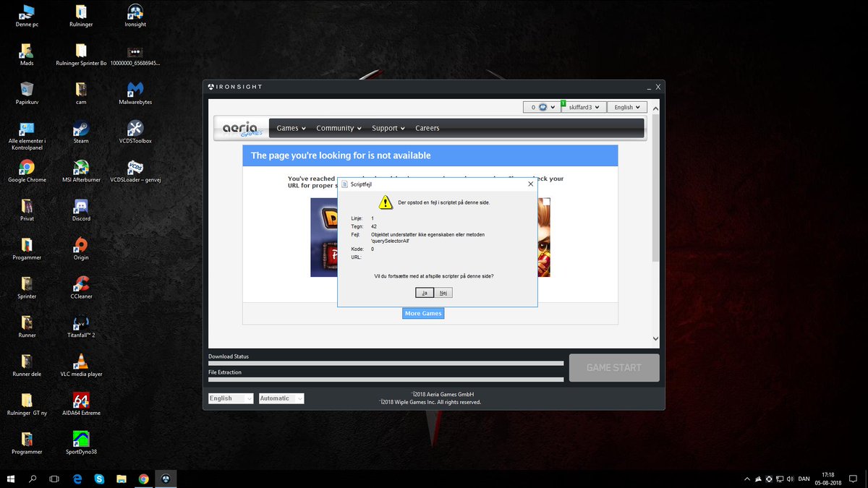Open the Careers page
868x488 pixels.
[x=427, y=128]
